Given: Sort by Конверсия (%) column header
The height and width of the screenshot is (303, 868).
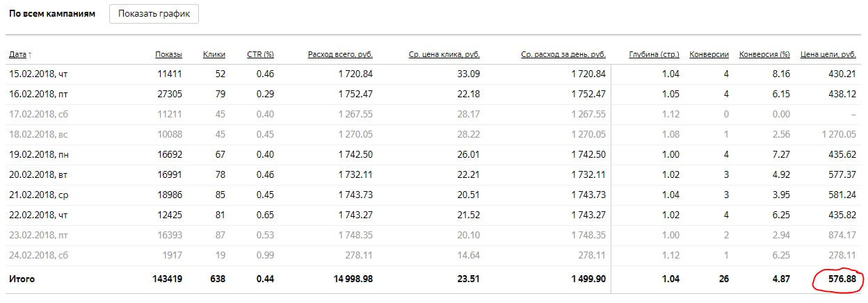Looking at the screenshot, I should click(x=764, y=54).
